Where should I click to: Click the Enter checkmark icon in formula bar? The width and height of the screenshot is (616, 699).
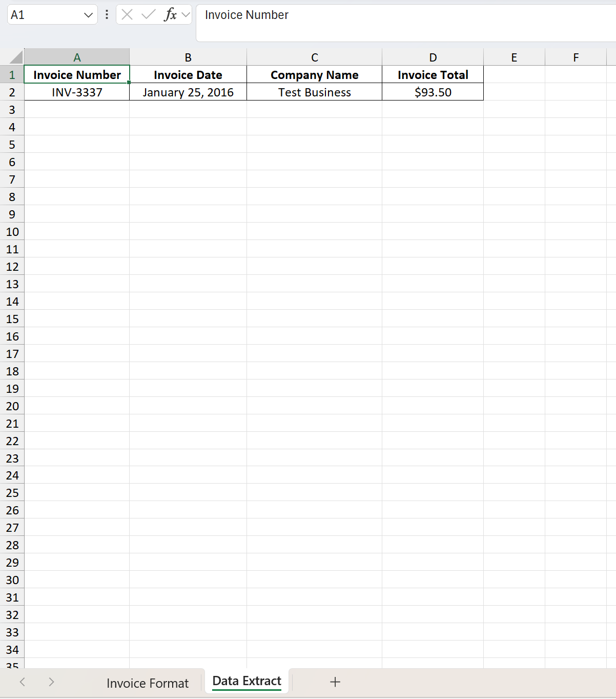tap(148, 14)
